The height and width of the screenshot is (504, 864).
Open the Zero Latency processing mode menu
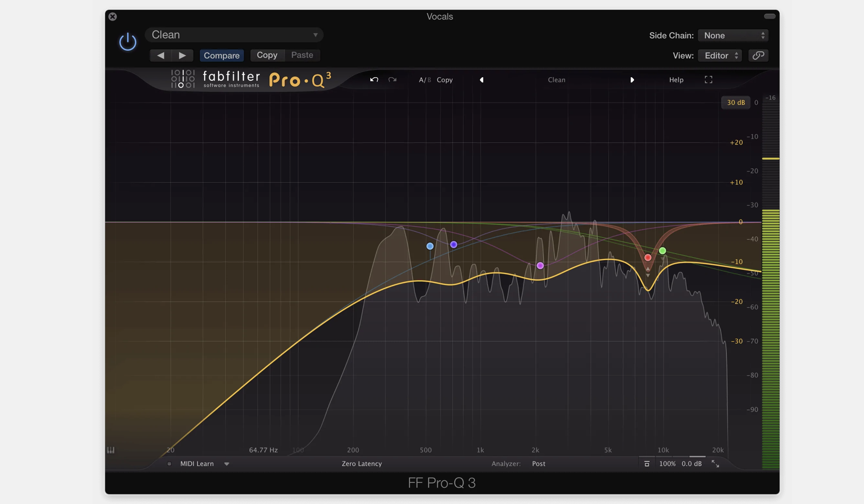[x=362, y=464]
